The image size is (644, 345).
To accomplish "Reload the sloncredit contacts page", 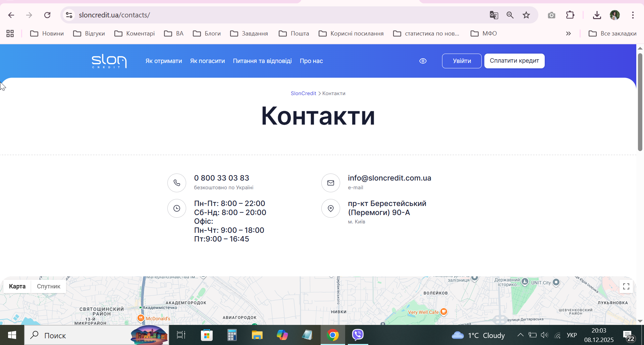I will tap(47, 15).
